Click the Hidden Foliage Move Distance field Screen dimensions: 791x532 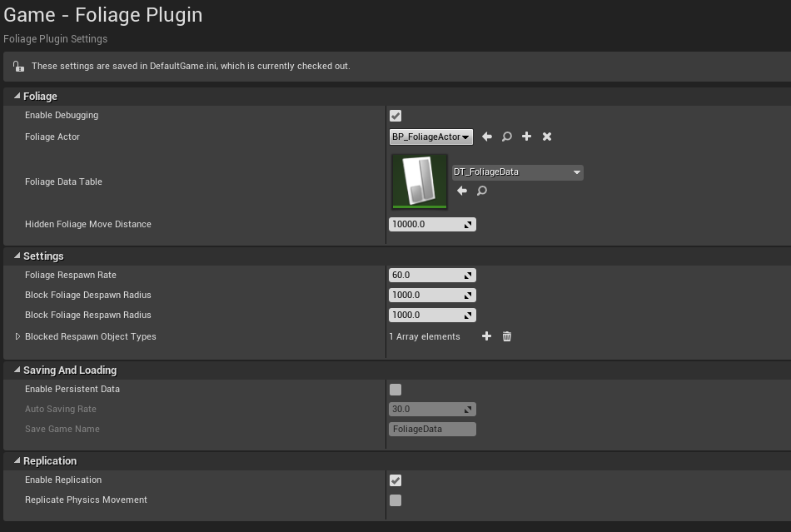432,225
